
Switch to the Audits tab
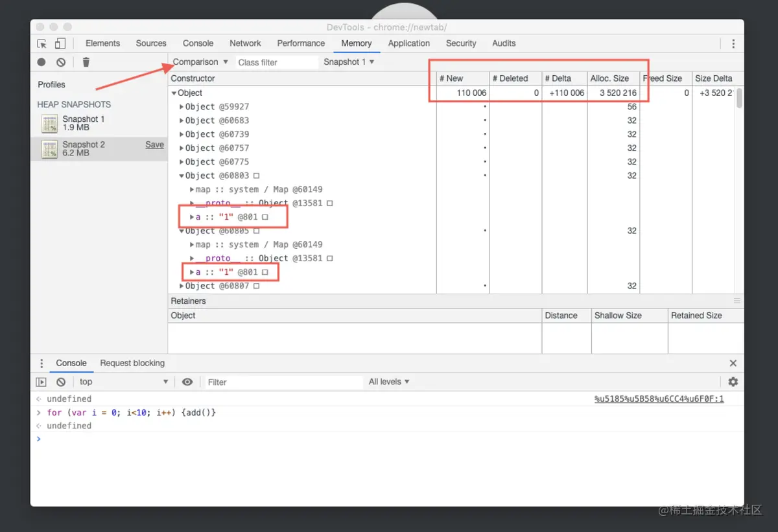pyautogui.click(x=504, y=43)
